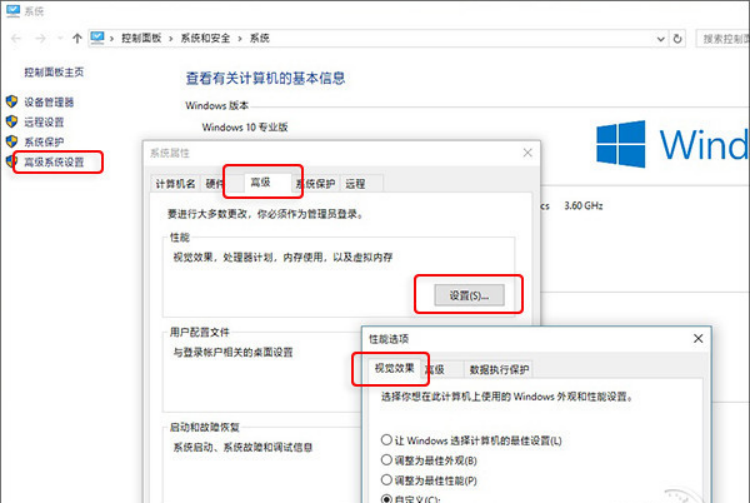
Task: Click the 搜索控制面板 search box
Action: (723, 38)
